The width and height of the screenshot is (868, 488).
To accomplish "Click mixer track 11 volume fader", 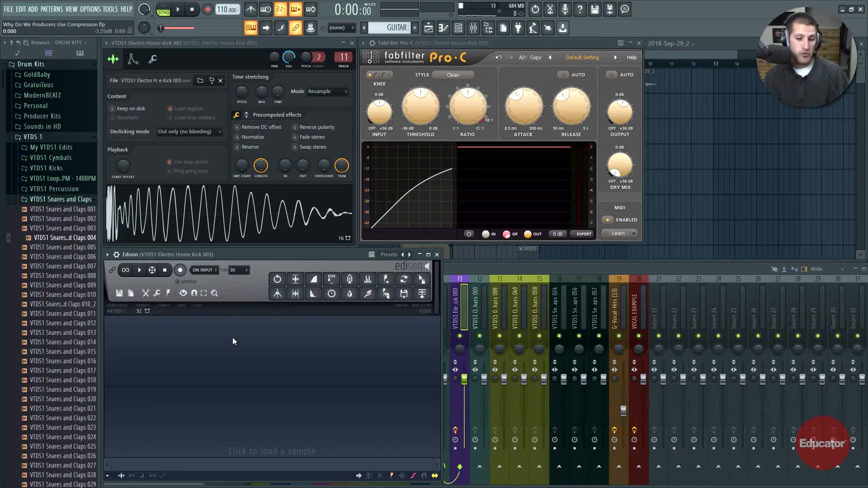I will tap(464, 379).
